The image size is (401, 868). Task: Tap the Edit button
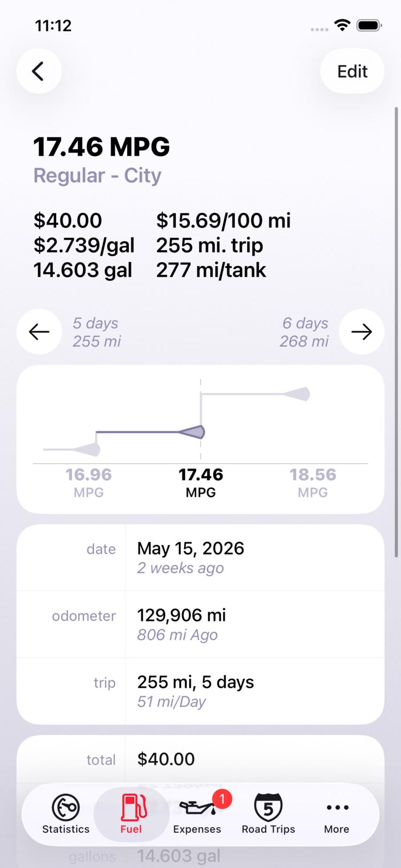(352, 71)
